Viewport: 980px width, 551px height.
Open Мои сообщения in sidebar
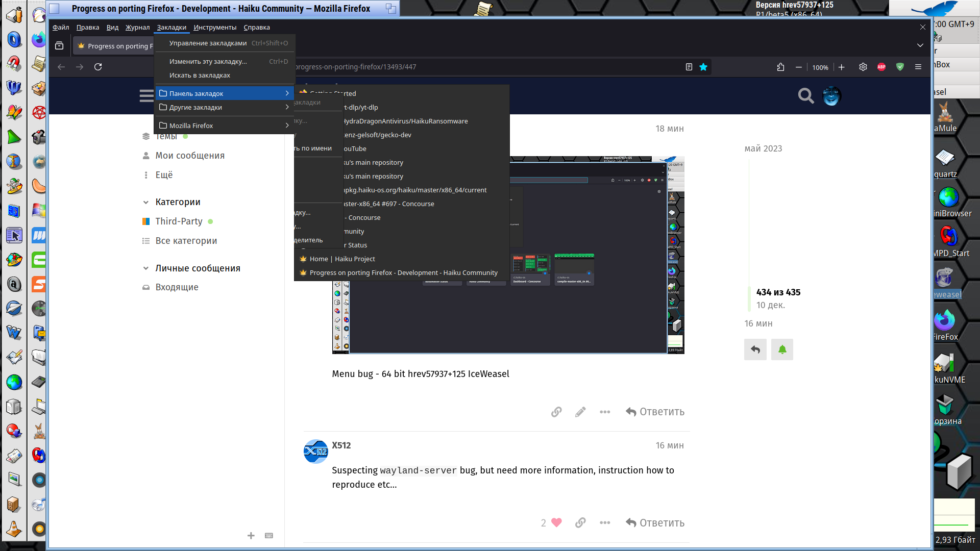(190, 156)
